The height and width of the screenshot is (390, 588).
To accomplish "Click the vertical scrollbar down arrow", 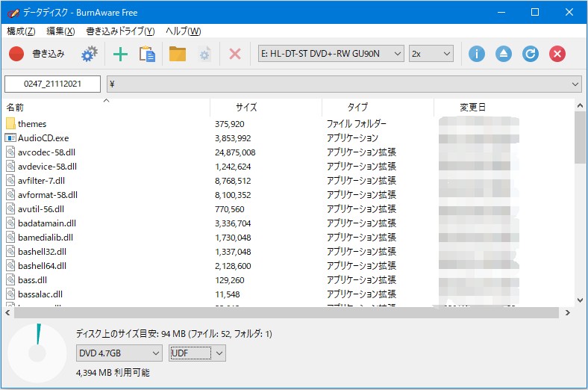I will (580, 300).
